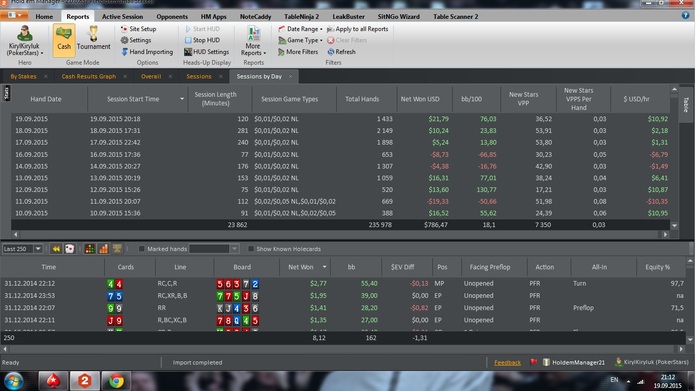Click Refresh in Filters group
This screenshot has width=700, height=391.
[341, 52]
